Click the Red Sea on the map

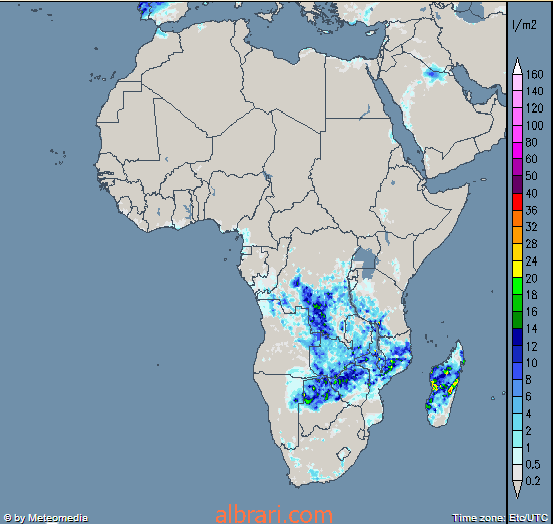pos(396,113)
